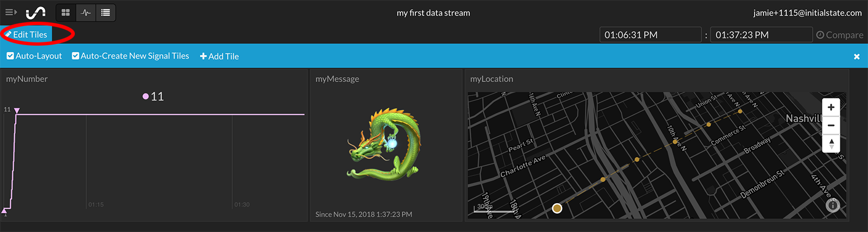Click Add Tile button
The width and height of the screenshot is (868, 232).
[219, 57]
